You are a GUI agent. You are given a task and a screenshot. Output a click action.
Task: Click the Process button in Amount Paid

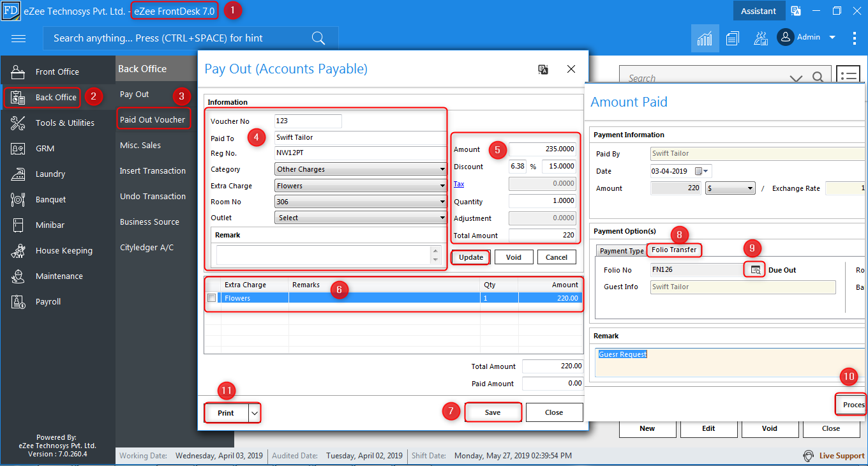coord(851,405)
